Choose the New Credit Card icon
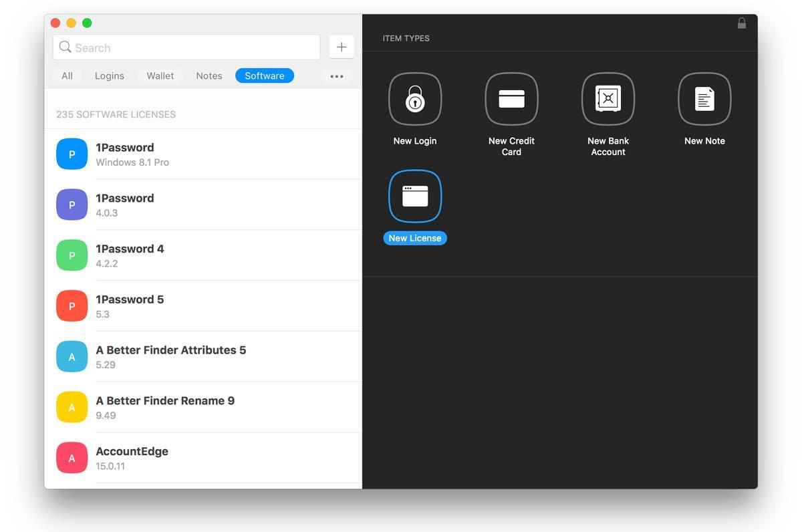Image resolution: width=802 pixels, height=532 pixels. pos(511,99)
